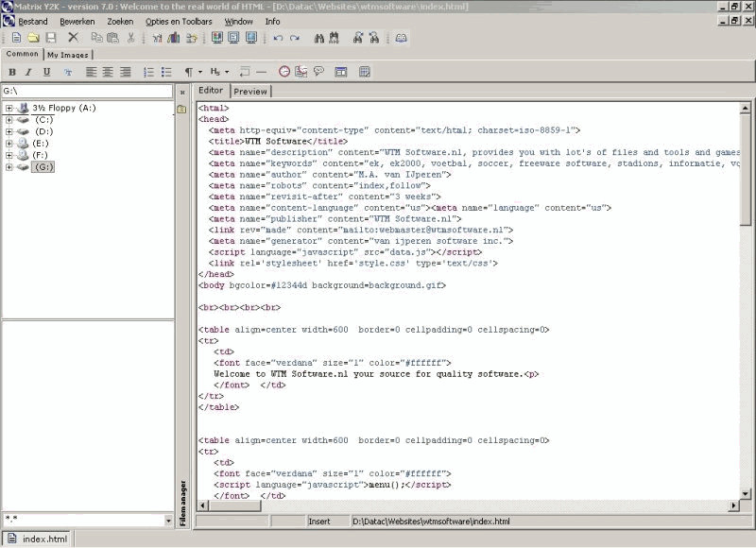
Task: Insert a line break tag
Action: tap(245, 72)
